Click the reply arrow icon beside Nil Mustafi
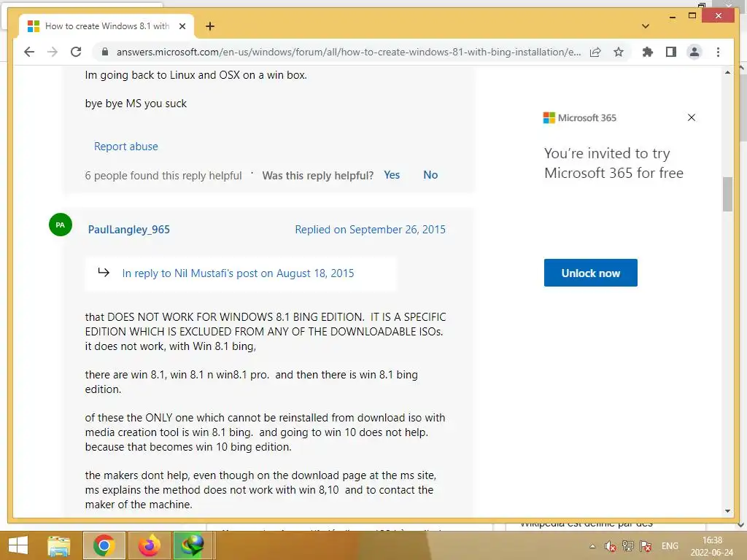The image size is (747, 560). click(104, 273)
